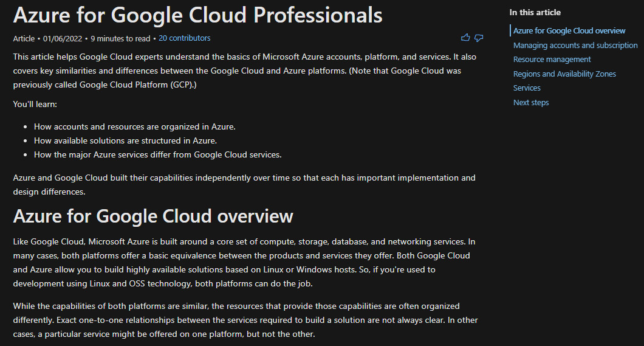
Task: Click paragraph starting 'Like Google Cloud, Microsoft Azure'
Action: pos(244,263)
